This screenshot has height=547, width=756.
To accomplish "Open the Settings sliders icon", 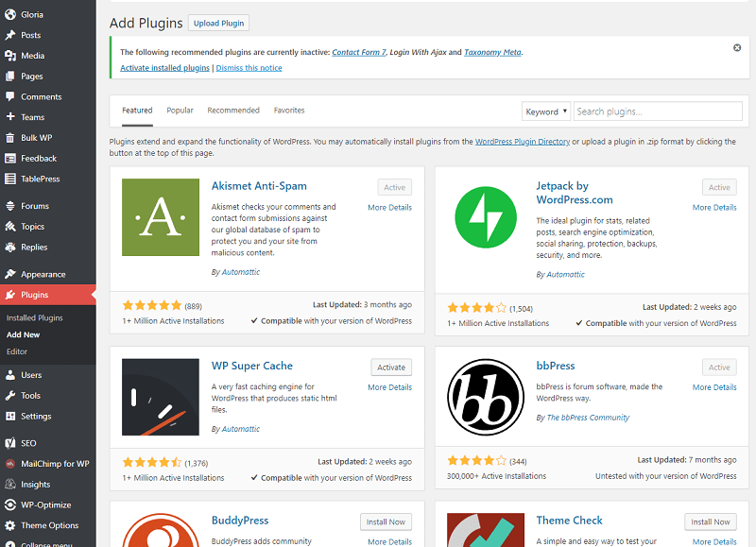I will point(10,416).
